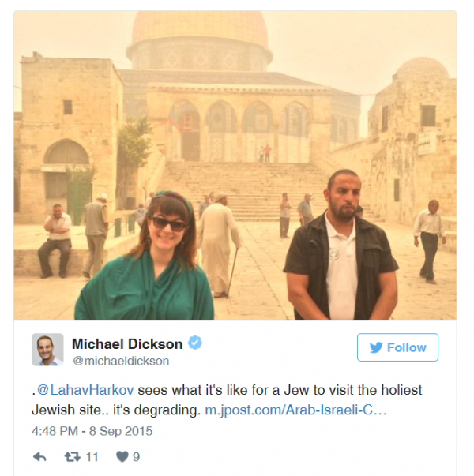View the 9 likes count
This screenshot has width=474, height=476.
tap(136, 457)
